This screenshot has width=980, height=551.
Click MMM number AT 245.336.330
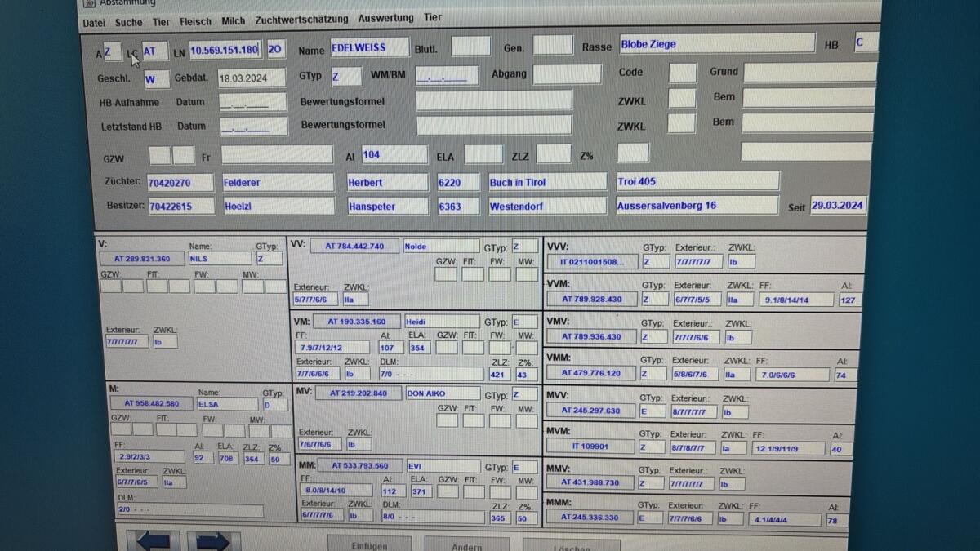click(x=590, y=517)
